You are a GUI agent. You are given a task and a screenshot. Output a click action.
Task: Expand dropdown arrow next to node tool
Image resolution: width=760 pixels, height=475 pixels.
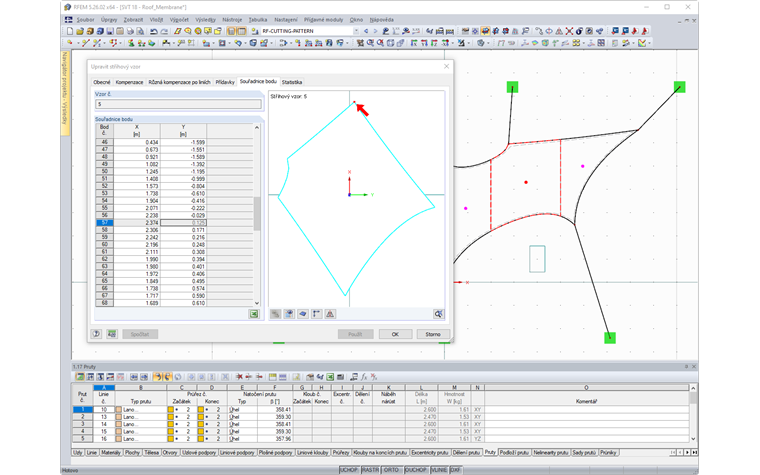[x=78, y=43]
